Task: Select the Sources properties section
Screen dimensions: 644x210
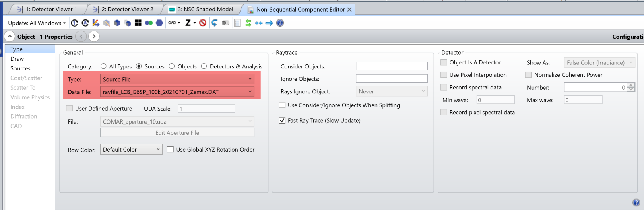Action: (30, 68)
